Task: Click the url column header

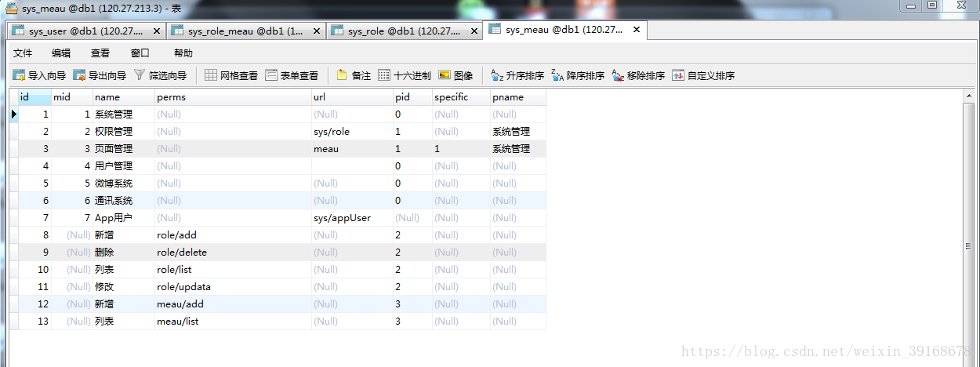Action: tap(352, 97)
